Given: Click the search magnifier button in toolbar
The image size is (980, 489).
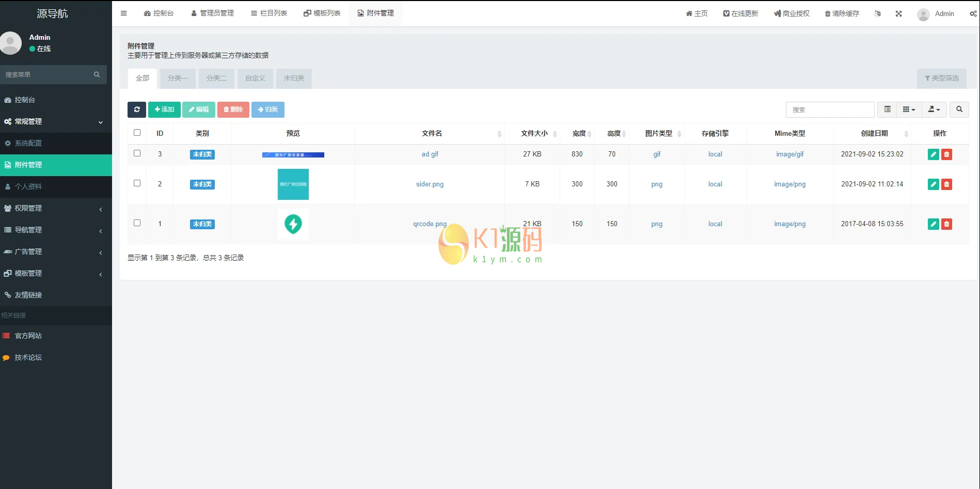Looking at the screenshot, I should tap(959, 109).
